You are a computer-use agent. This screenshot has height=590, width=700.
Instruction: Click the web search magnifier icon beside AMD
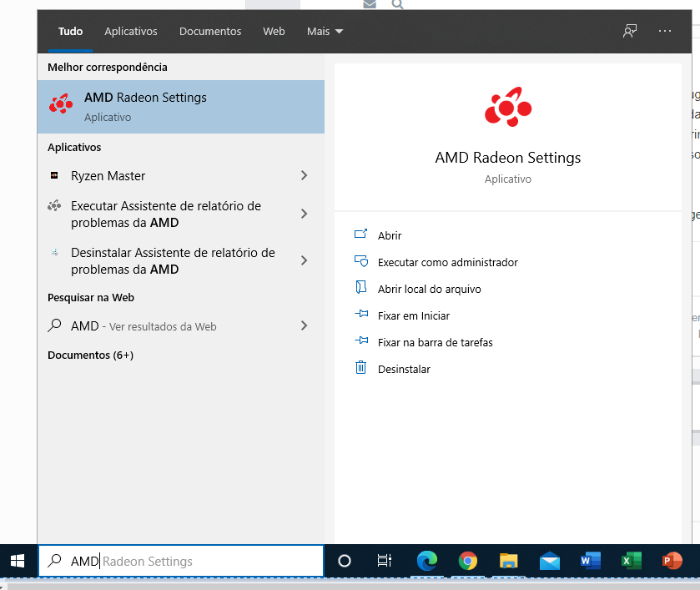(54, 325)
